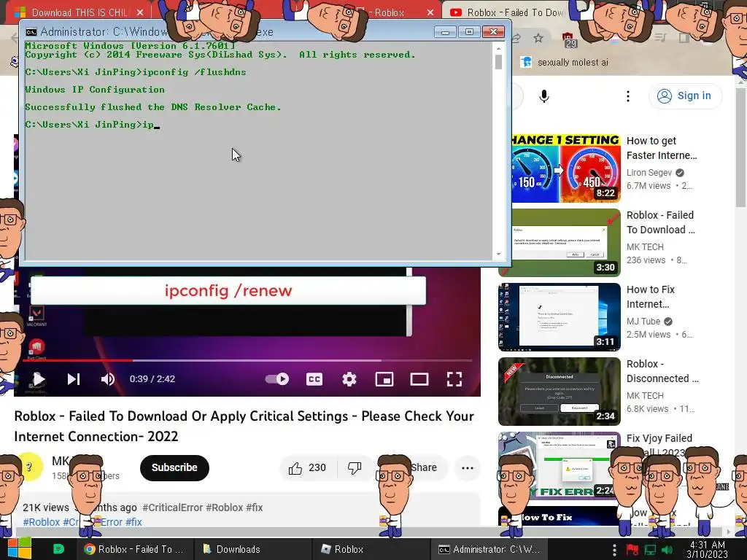
Task: Switch to 'Roblox - Failed To Dow' YouTube tab
Action: click(x=514, y=12)
